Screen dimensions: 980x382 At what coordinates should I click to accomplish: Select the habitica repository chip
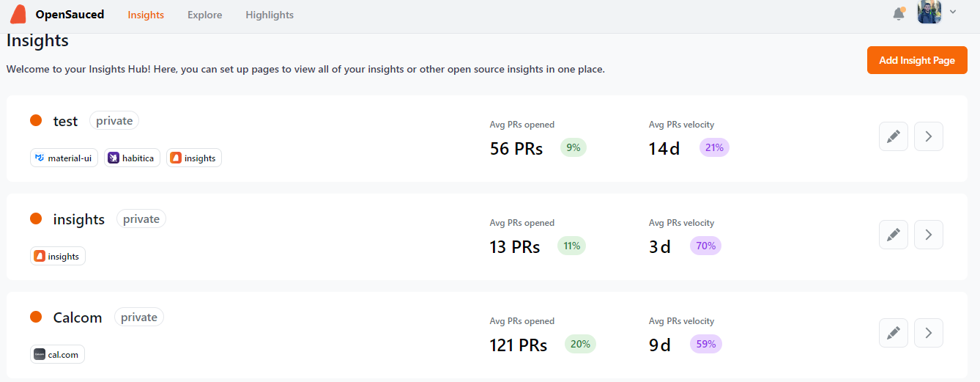(133, 158)
